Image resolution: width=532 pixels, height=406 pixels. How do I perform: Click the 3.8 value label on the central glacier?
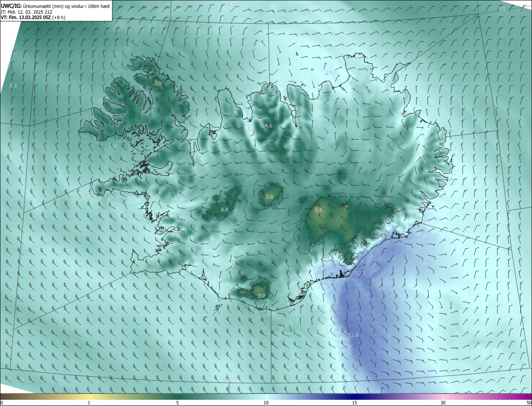(269, 197)
